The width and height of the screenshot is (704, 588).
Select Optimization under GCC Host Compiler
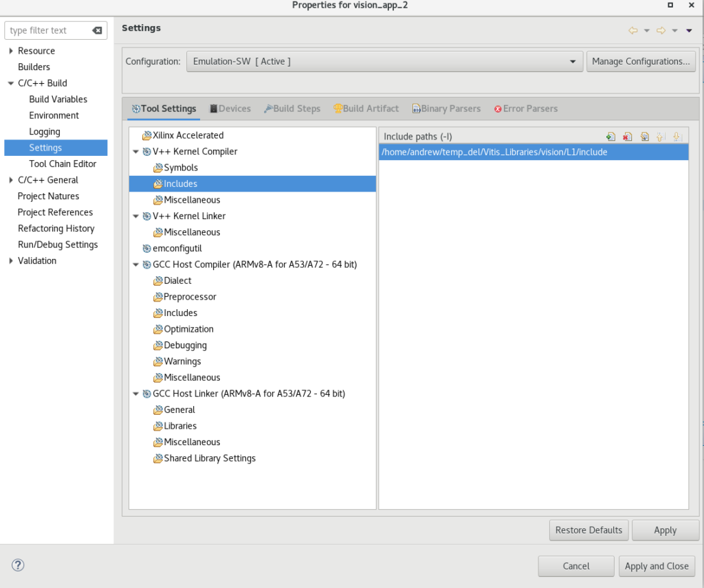188,329
